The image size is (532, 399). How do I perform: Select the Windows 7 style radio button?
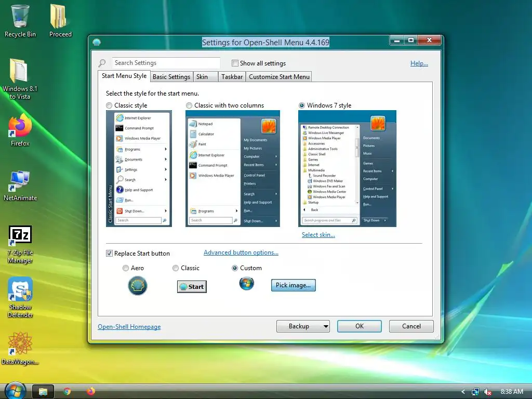pyautogui.click(x=302, y=105)
